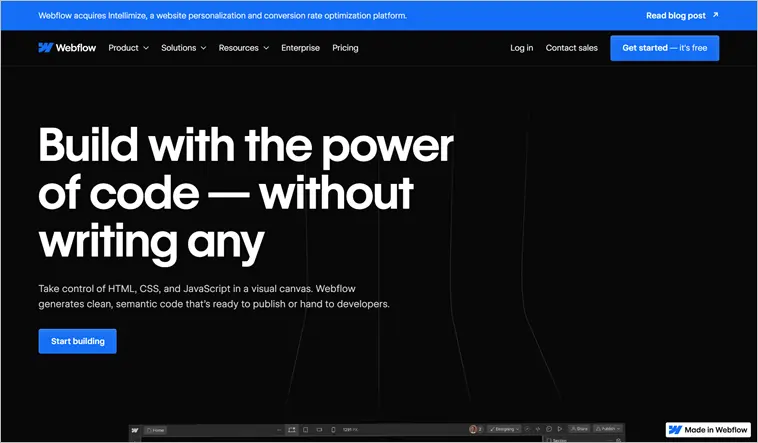Go to the Pricing page
This screenshot has height=443, width=758.
(x=345, y=48)
